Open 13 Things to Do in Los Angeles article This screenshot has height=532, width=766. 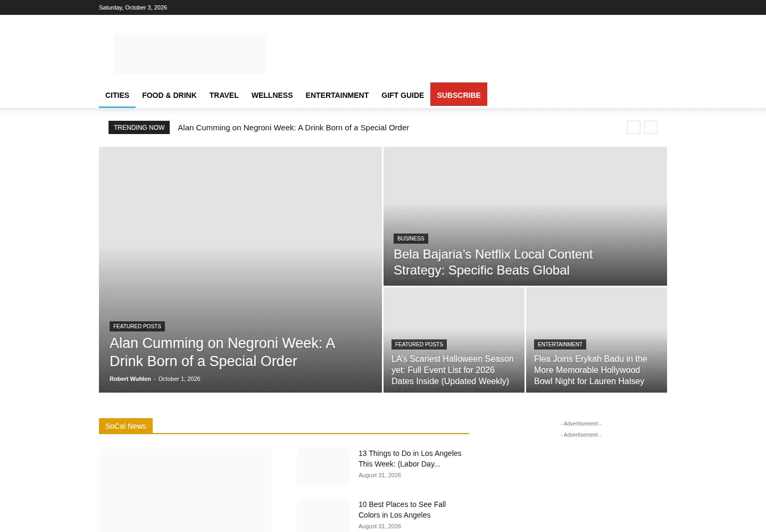tap(410, 459)
